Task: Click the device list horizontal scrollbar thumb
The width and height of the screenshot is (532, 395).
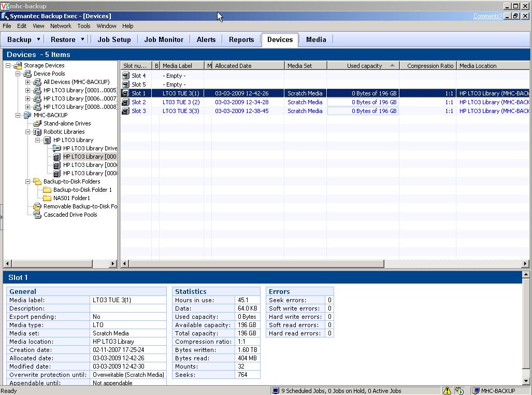Action: tap(256, 263)
